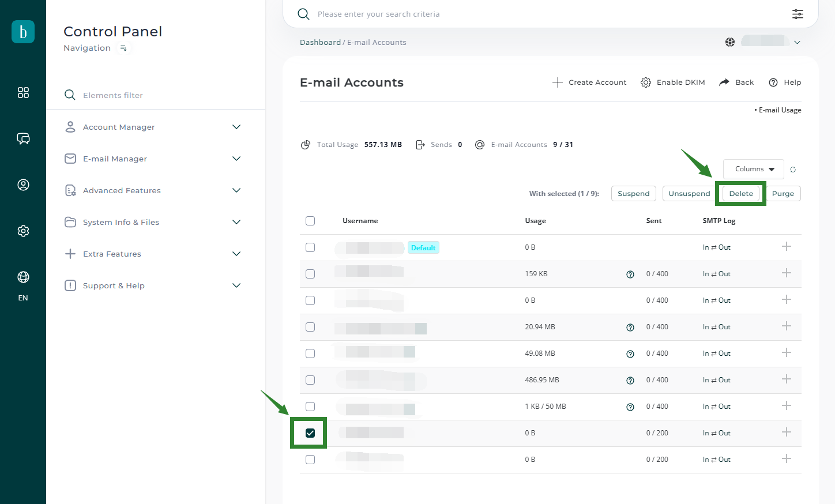Image resolution: width=835 pixels, height=504 pixels.
Task: Toggle the select-all checkbox in header
Action: (x=310, y=221)
